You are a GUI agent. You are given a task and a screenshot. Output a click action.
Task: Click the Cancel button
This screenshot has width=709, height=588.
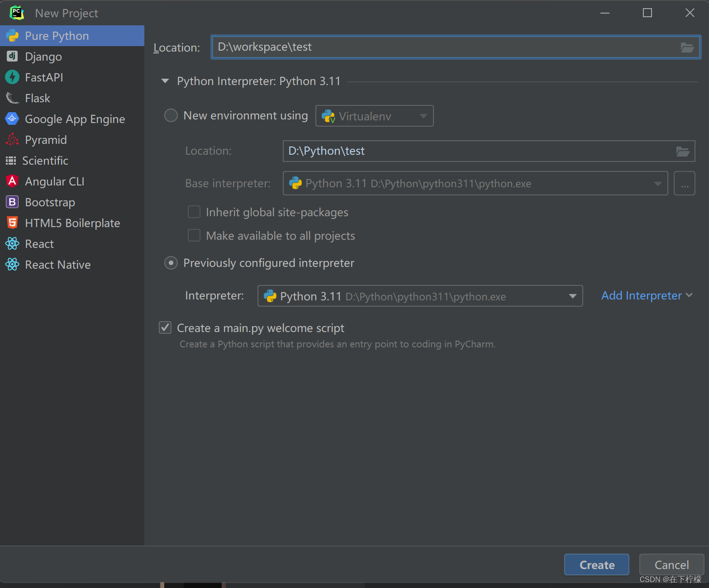point(671,564)
